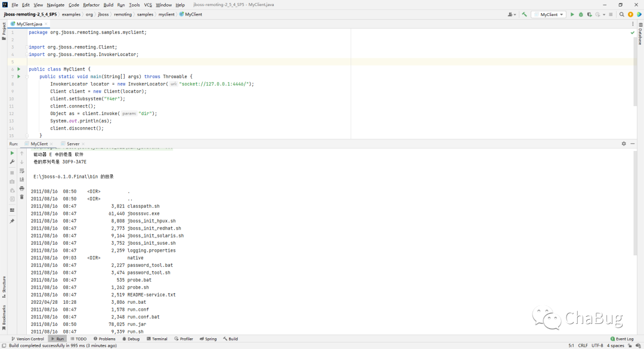Change file encoding UTF-8
This screenshot has width=644, height=349.
click(597, 345)
